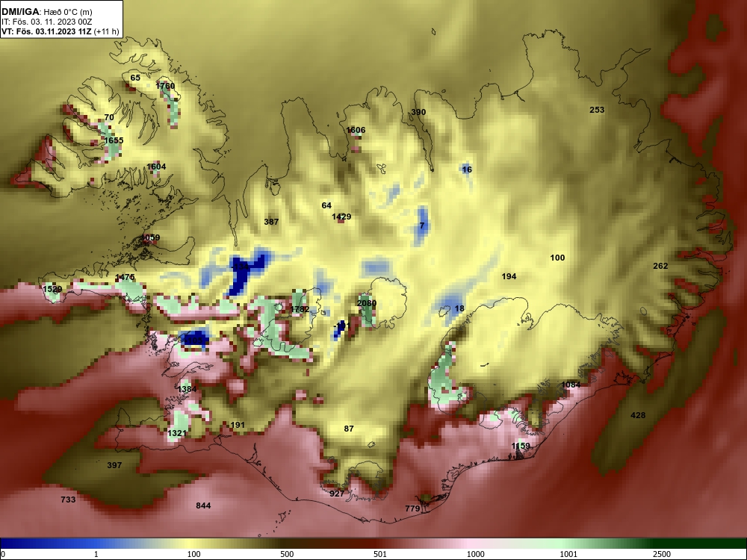
Task: Click the 0 label on the color scale
Action: [3, 554]
